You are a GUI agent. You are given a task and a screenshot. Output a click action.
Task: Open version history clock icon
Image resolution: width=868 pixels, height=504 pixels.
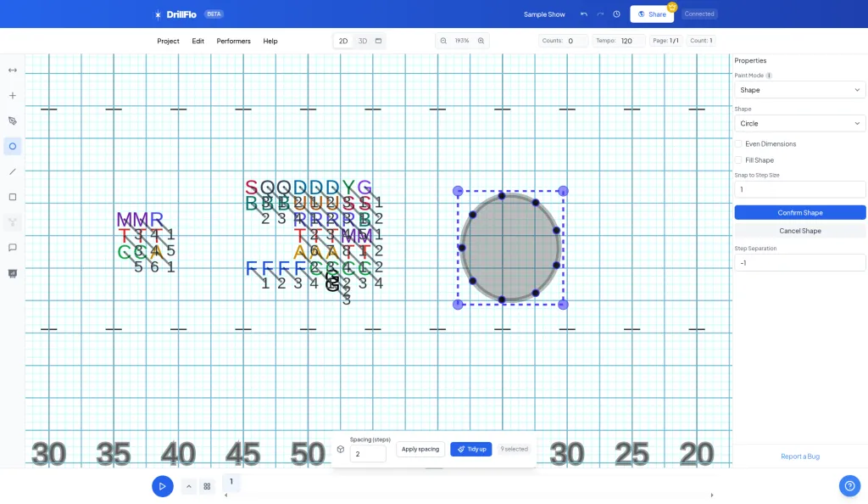click(x=617, y=14)
